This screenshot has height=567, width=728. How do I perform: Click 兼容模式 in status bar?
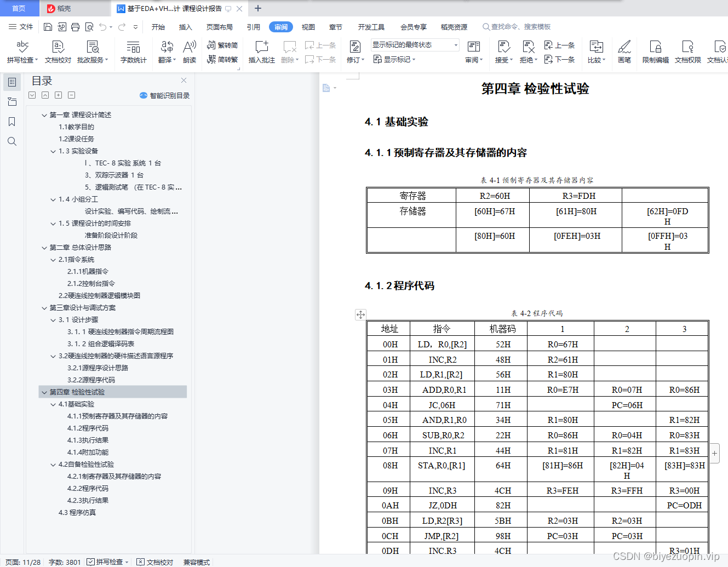point(197,562)
